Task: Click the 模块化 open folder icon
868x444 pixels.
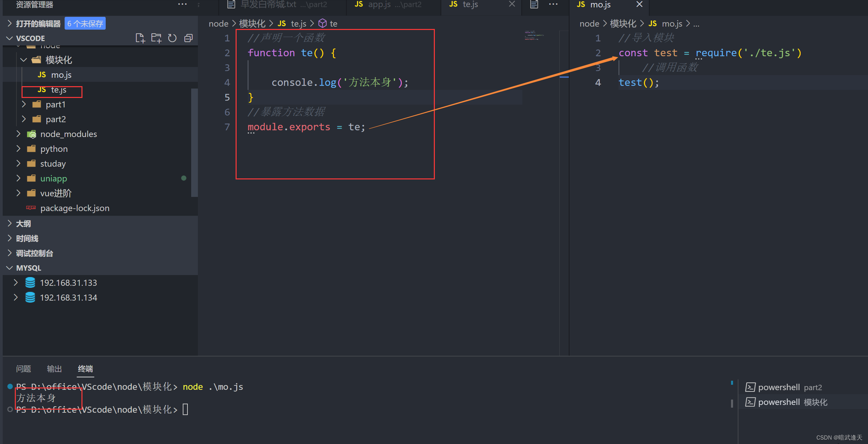Action: pyautogui.click(x=36, y=60)
